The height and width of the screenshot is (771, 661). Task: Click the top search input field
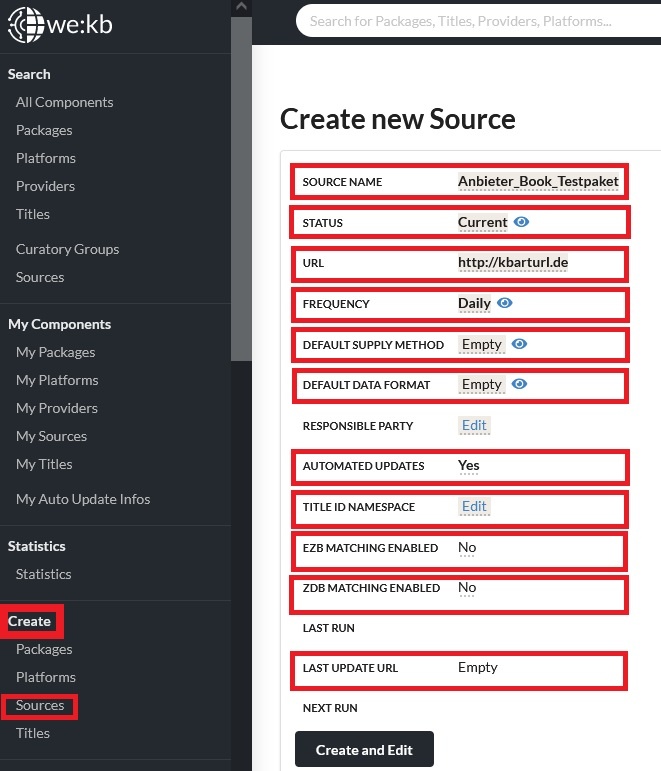[480, 20]
